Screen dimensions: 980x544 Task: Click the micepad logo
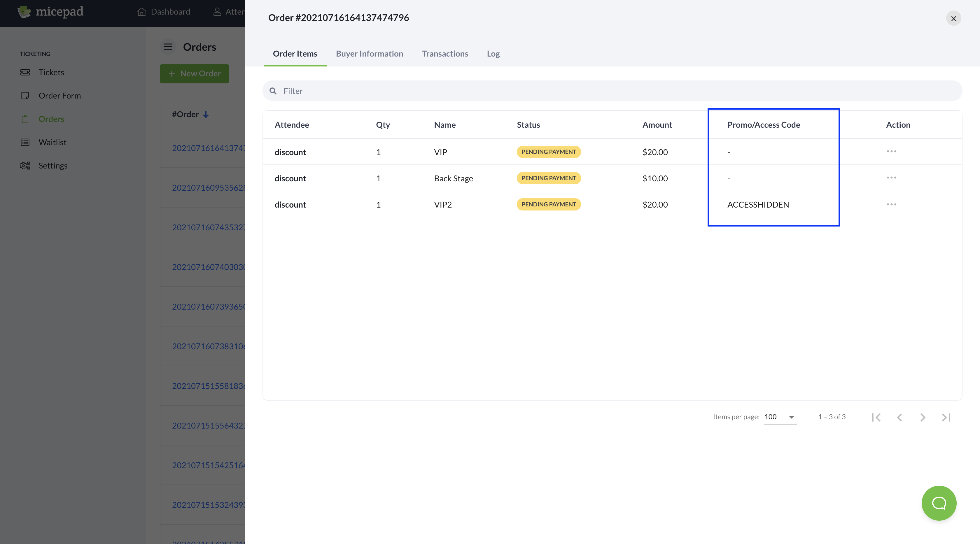point(50,12)
